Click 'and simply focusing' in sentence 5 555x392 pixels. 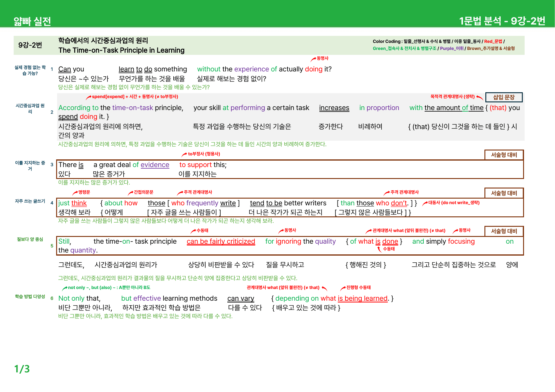[444, 242]
